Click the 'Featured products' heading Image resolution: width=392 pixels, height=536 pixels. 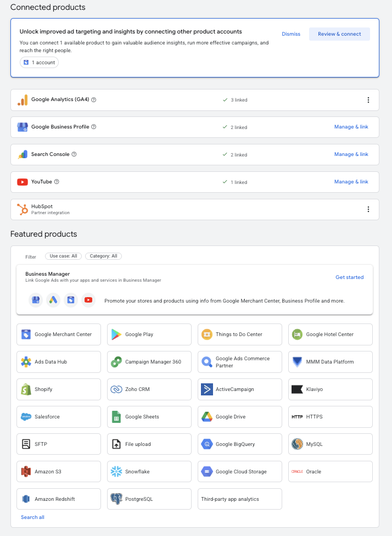point(44,234)
